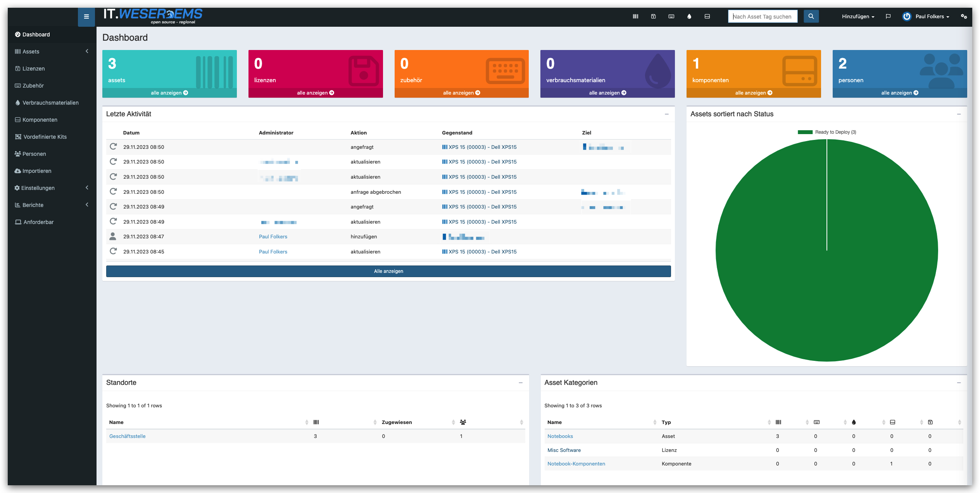
Task: Click arrow icon on assets 'alle anzeigen'
Action: [186, 93]
